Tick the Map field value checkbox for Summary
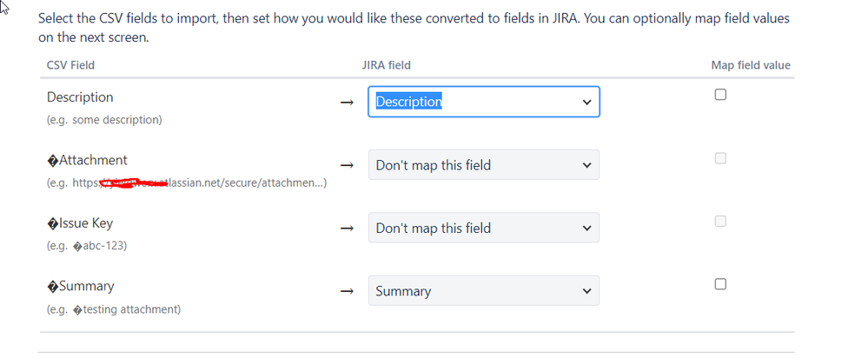868x358 pixels. (720, 284)
